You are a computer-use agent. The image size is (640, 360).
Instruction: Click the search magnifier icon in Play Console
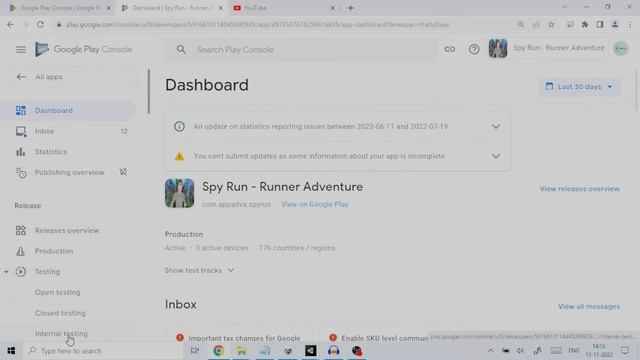181,49
